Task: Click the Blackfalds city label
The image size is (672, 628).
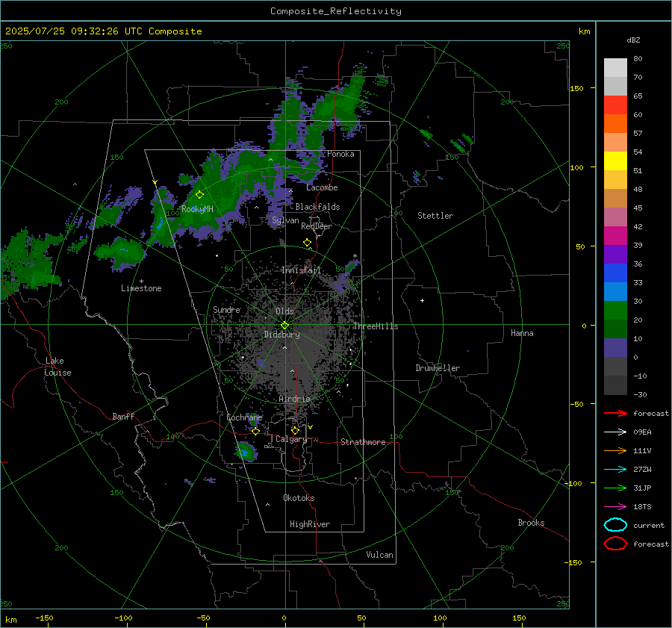Action: pyautogui.click(x=317, y=207)
